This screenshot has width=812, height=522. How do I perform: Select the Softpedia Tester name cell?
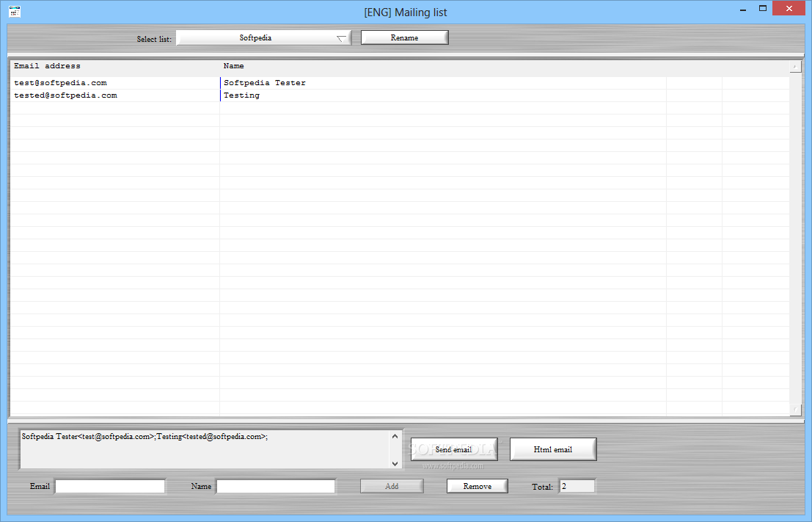443,83
